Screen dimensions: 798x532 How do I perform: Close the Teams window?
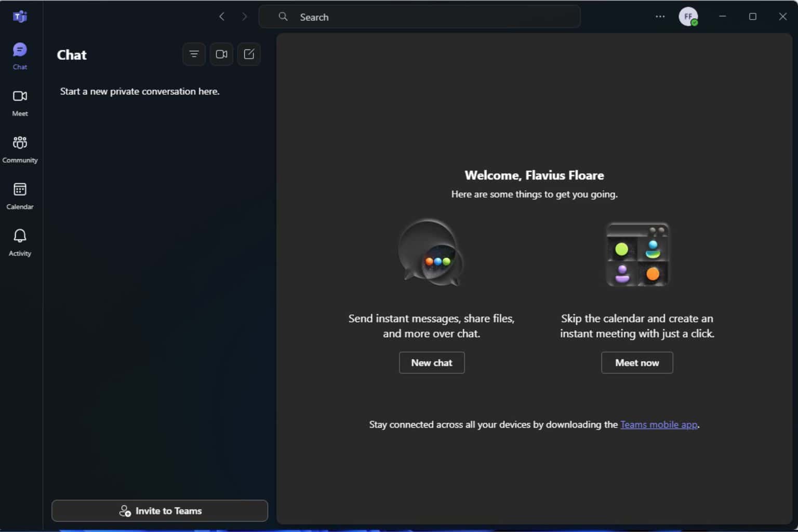[x=782, y=17]
